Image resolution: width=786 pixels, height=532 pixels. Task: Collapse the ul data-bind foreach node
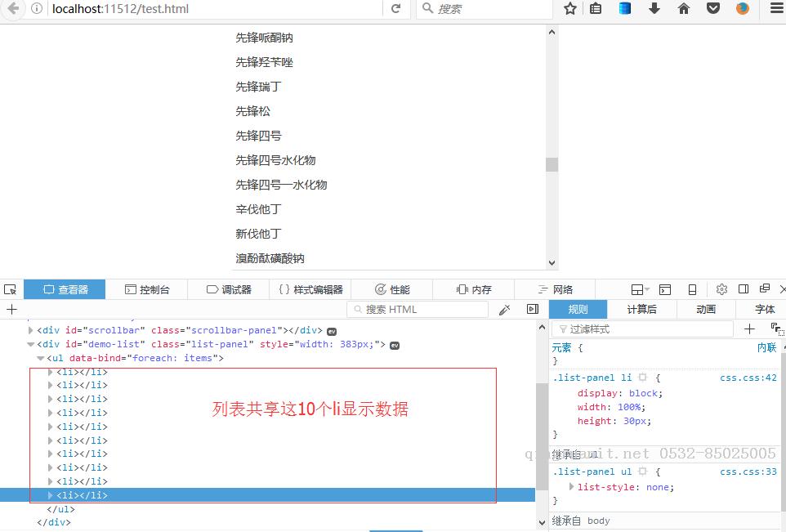[41, 358]
